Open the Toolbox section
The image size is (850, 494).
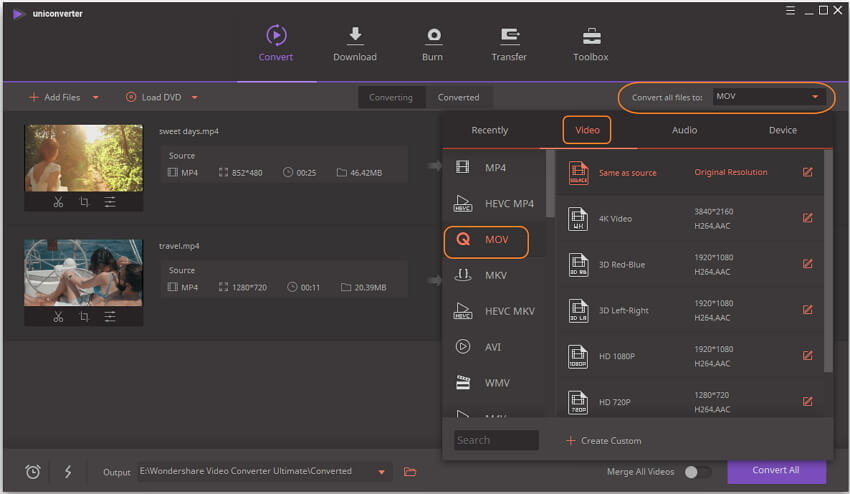point(591,44)
